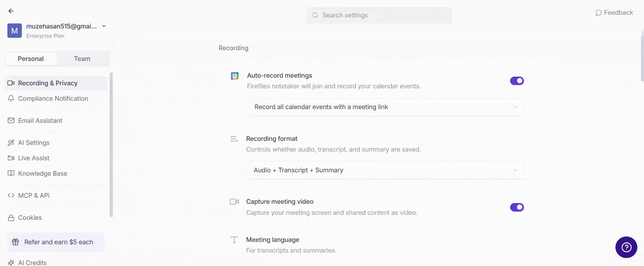Click the Feedback speech bubble icon
Screen dimensions: 644x266
598,13
